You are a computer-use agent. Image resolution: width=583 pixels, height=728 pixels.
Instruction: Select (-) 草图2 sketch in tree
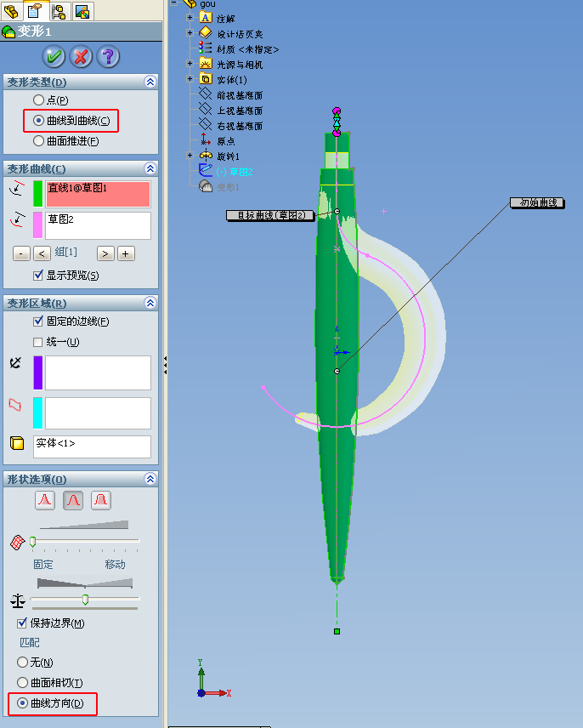[235, 172]
